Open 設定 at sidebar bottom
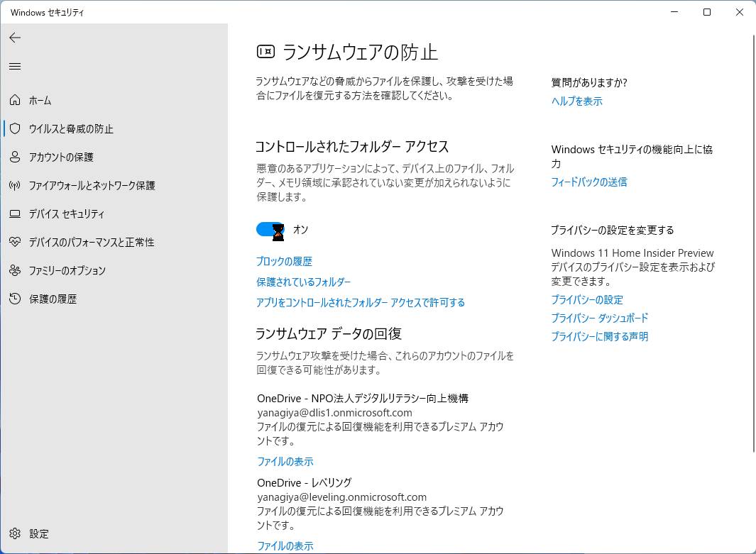Image resolution: width=756 pixels, height=554 pixels. [39, 533]
